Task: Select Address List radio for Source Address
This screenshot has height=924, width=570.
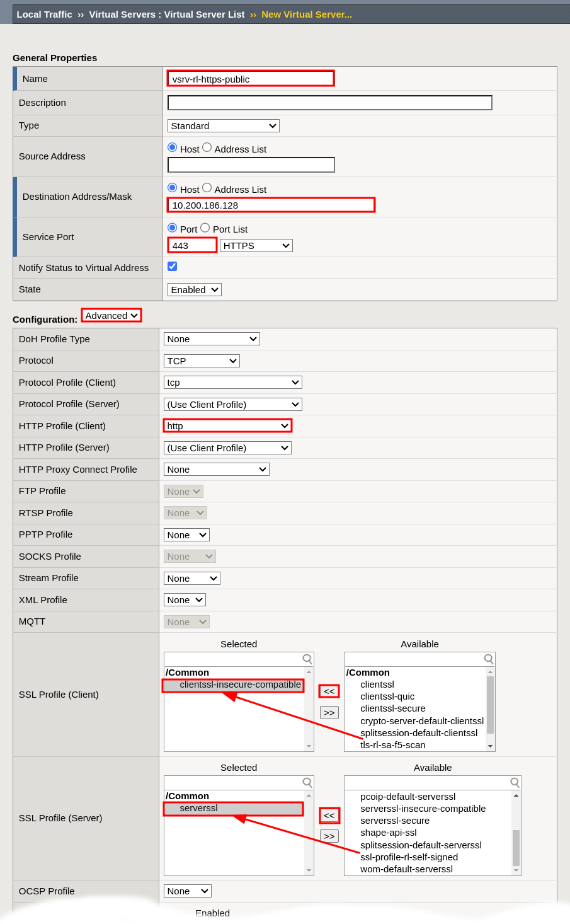Action: pos(207,147)
